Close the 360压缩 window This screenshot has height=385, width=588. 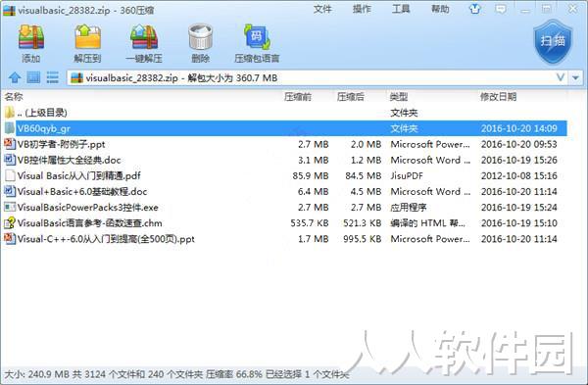(x=573, y=9)
